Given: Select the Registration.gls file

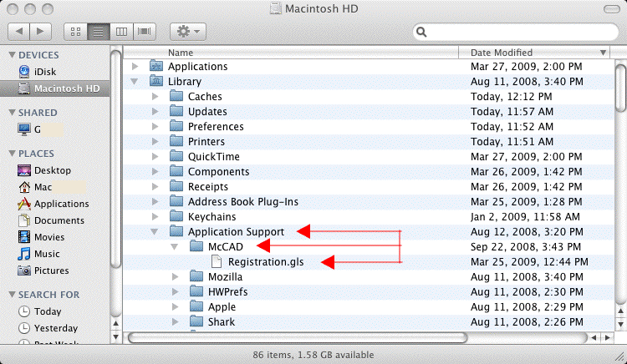Looking at the screenshot, I should (x=266, y=261).
